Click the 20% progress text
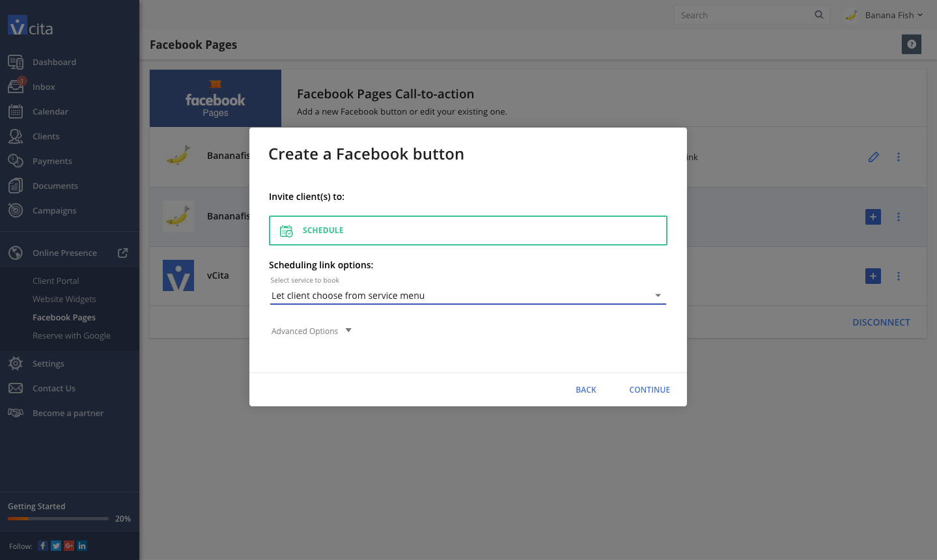 (x=123, y=519)
